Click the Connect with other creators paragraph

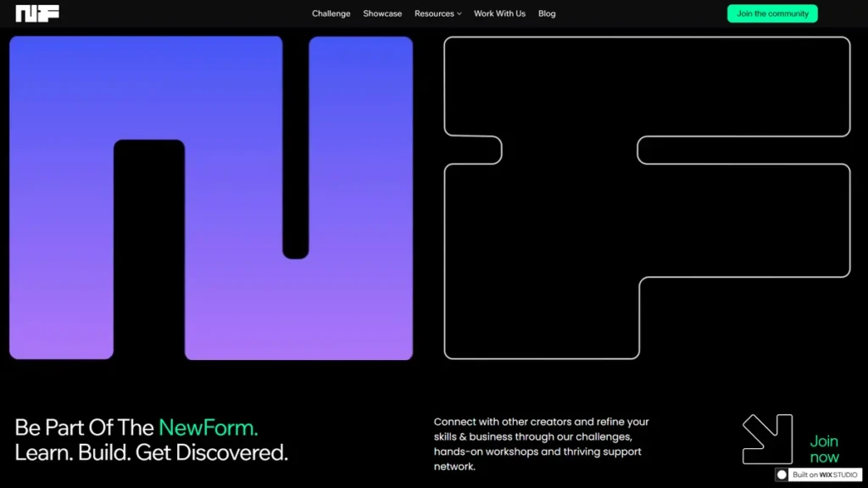(541, 444)
